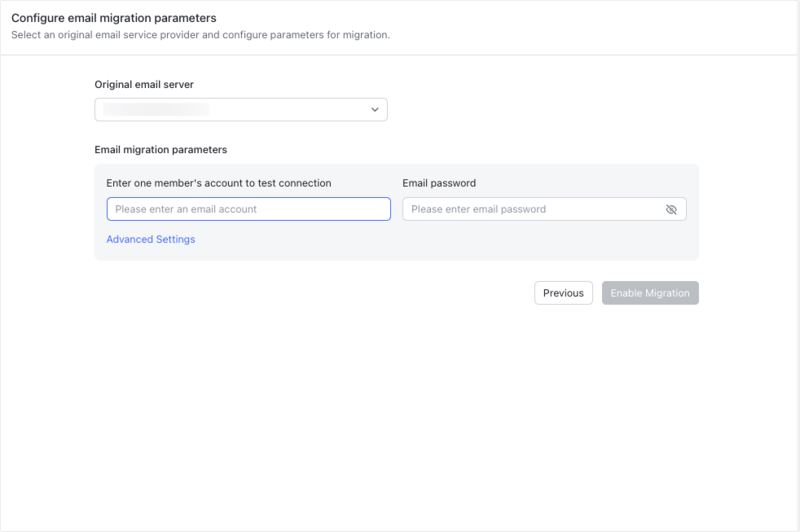The image size is (800, 532).
Task: Focus the email account input field
Action: coord(248,209)
